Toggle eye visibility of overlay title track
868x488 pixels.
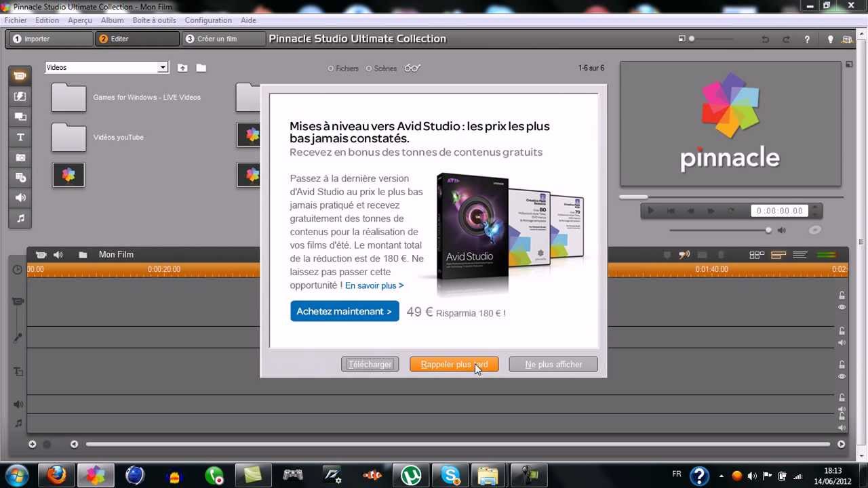[842, 376]
